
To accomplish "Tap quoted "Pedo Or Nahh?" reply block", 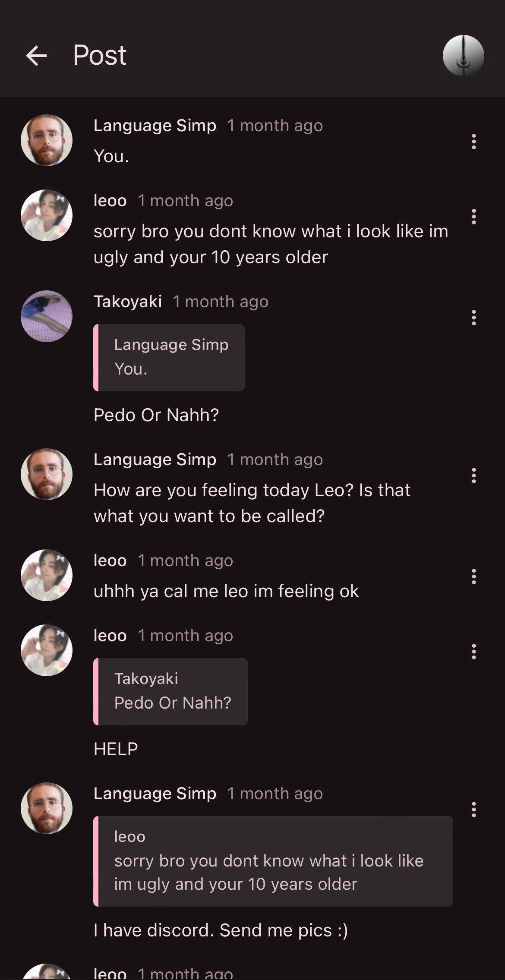I will tap(170, 691).
